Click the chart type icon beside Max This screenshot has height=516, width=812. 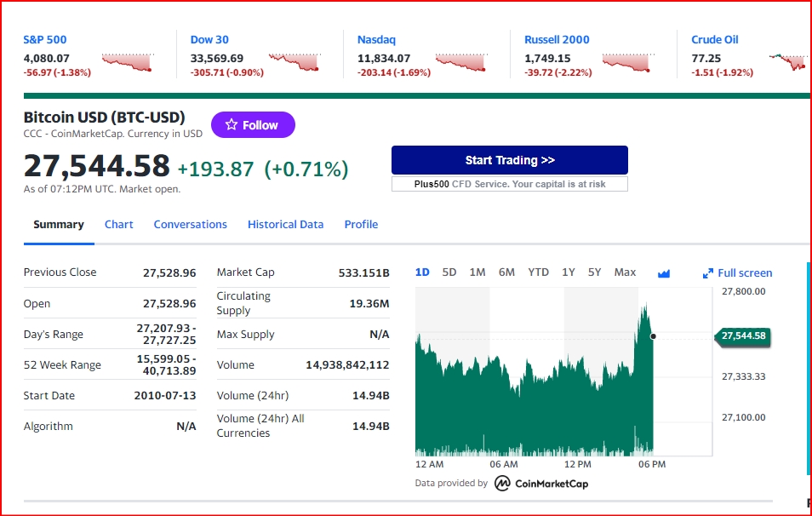[664, 273]
